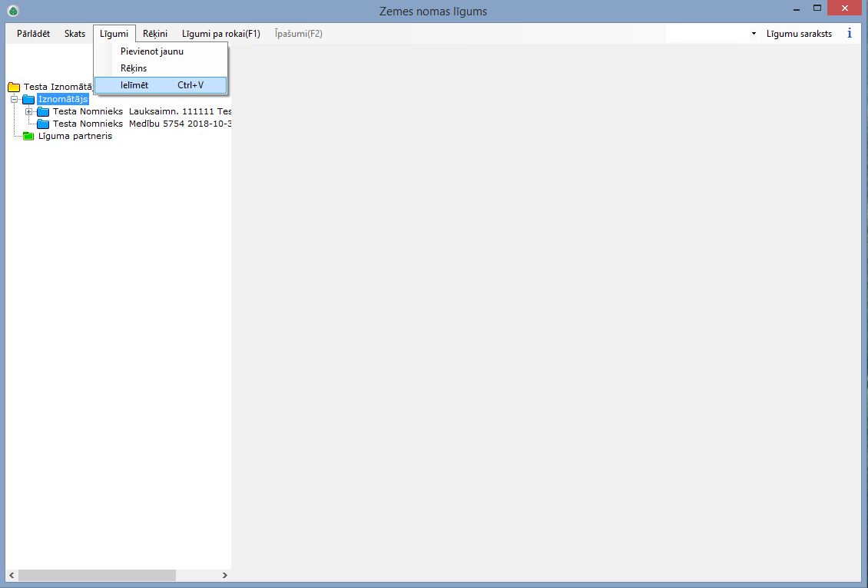Click the Medību contract blue folder icon
This screenshot has height=588, width=868.
[43, 124]
